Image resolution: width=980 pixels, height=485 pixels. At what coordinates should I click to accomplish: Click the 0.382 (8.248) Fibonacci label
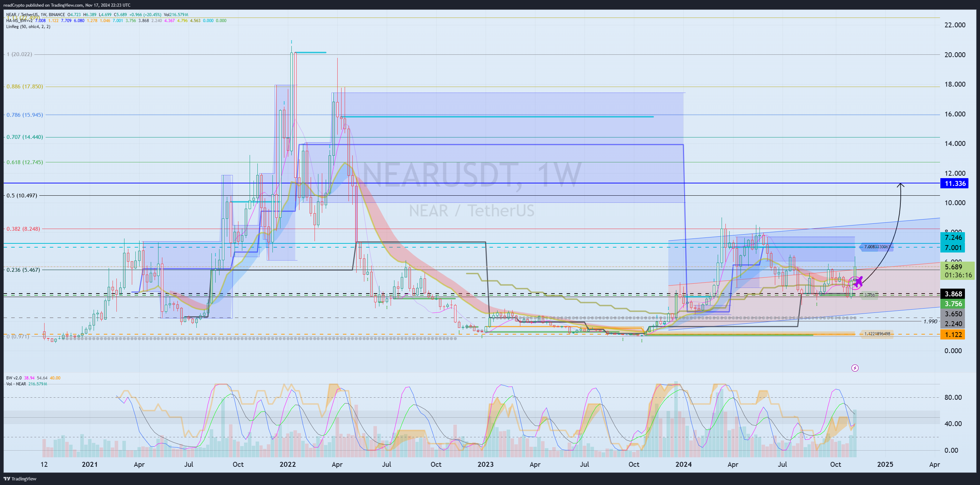23,229
